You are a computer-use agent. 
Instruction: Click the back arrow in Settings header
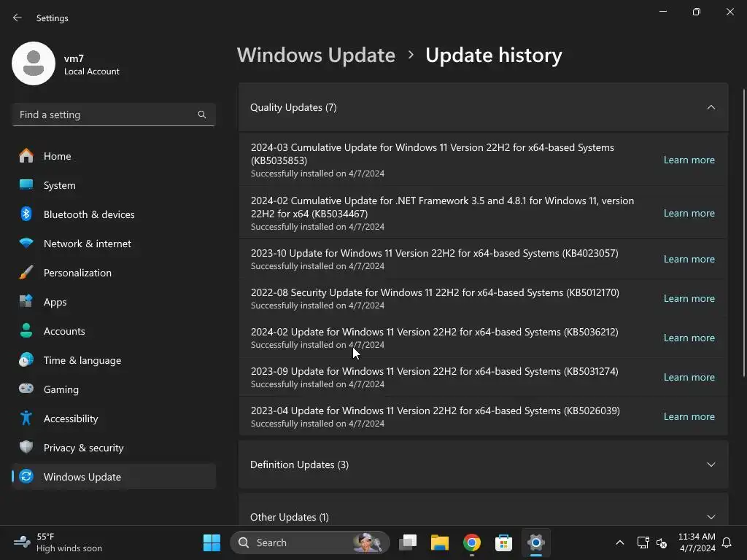coord(18,17)
